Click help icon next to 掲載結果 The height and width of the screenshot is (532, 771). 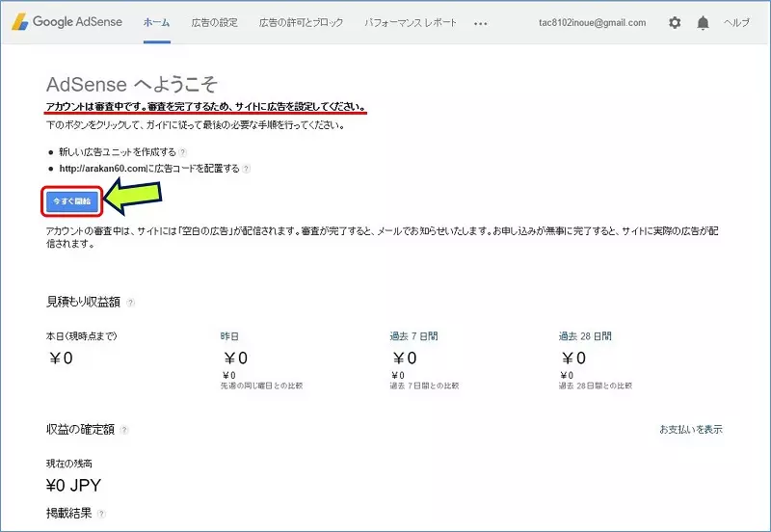(101, 514)
